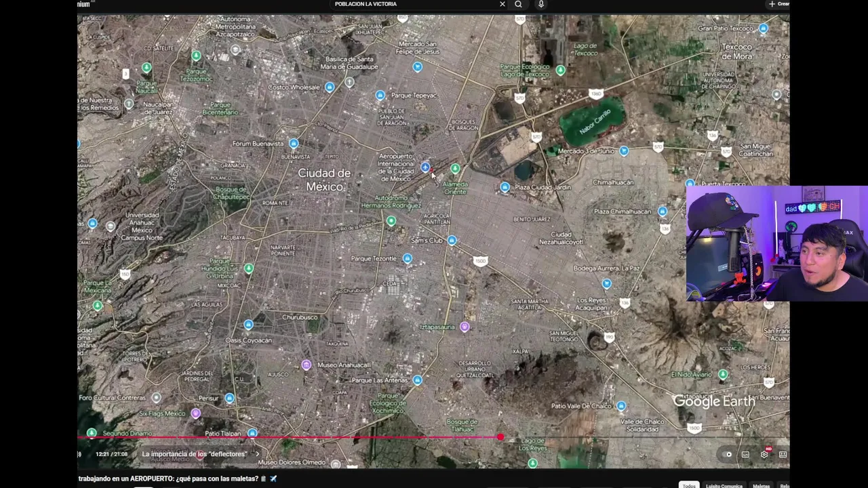Click the Museo Anahuacalli purple pin
The height and width of the screenshot is (488, 868).
[x=307, y=365]
